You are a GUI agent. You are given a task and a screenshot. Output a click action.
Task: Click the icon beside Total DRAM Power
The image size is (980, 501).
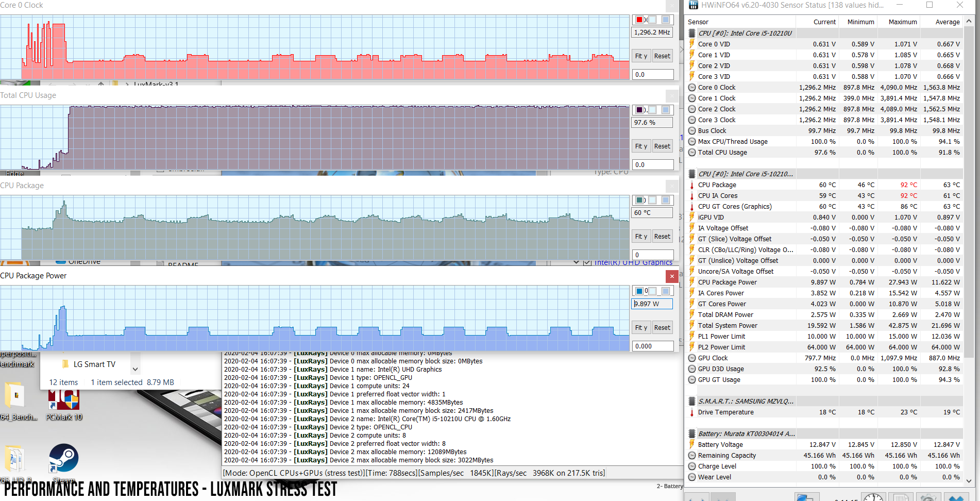(x=692, y=314)
